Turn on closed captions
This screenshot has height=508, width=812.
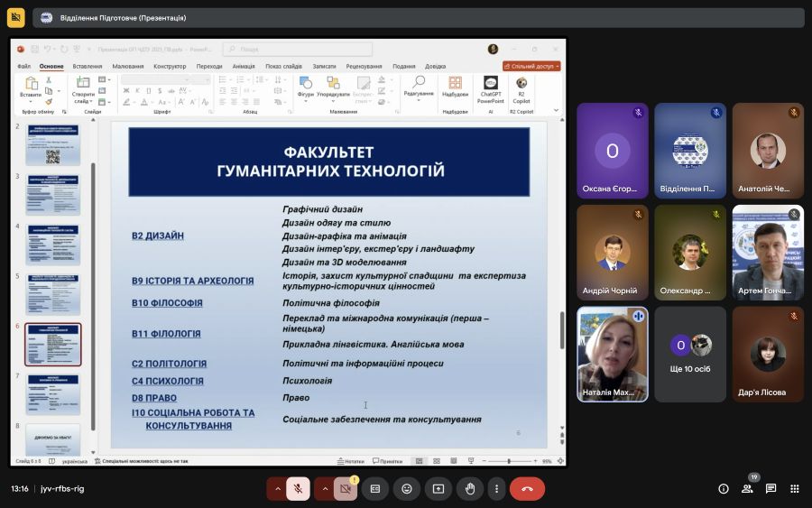click(375, 488)
